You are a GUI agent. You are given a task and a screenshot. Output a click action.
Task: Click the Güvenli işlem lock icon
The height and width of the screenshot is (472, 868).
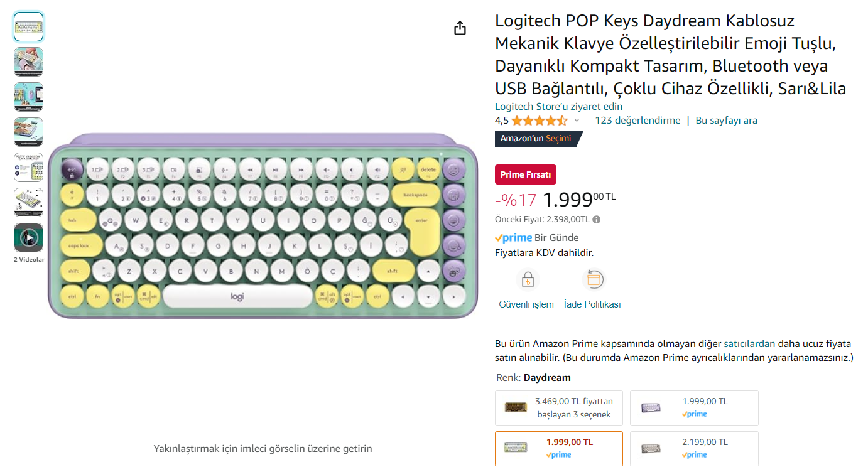528,279
